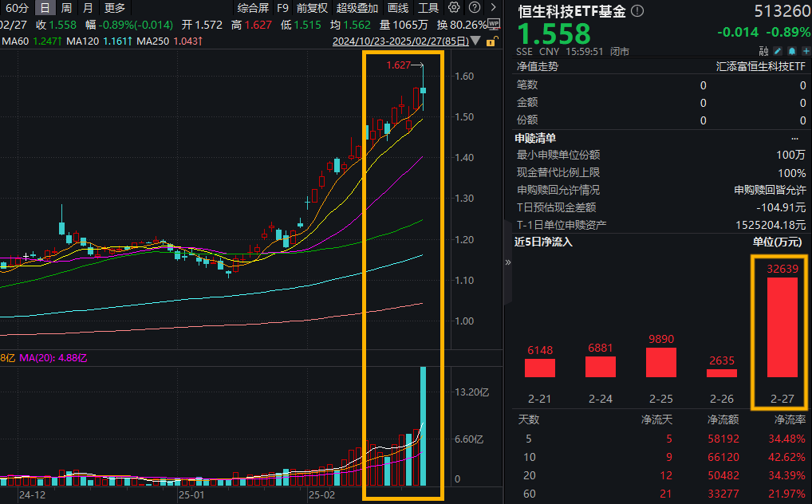Toggle 前复权 price adjustment
The image size is (812, 504).
pyautogui.click(x=312, y=8)
